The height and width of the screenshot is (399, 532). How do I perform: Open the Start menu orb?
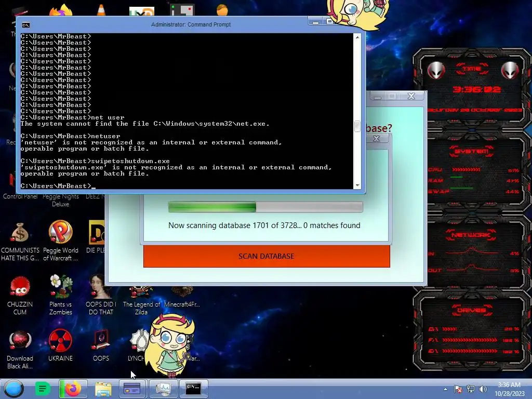(x=14, y=389)
